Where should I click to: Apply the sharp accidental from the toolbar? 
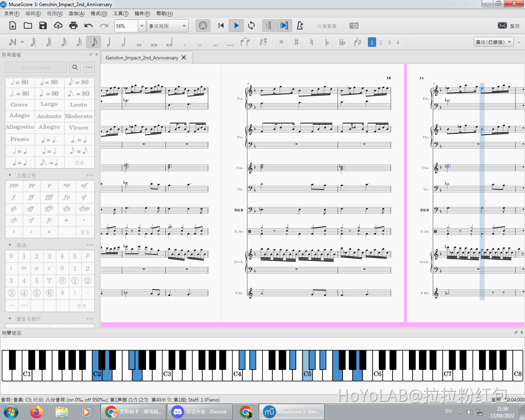(x=297, y=42)
